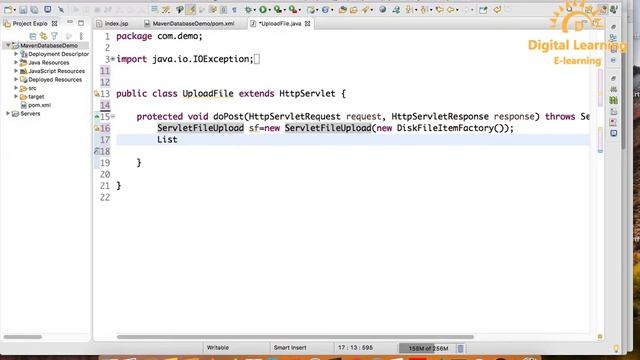Click Collapse All in Project Explorer
640x360 pixels.
[x=33, y=36]
